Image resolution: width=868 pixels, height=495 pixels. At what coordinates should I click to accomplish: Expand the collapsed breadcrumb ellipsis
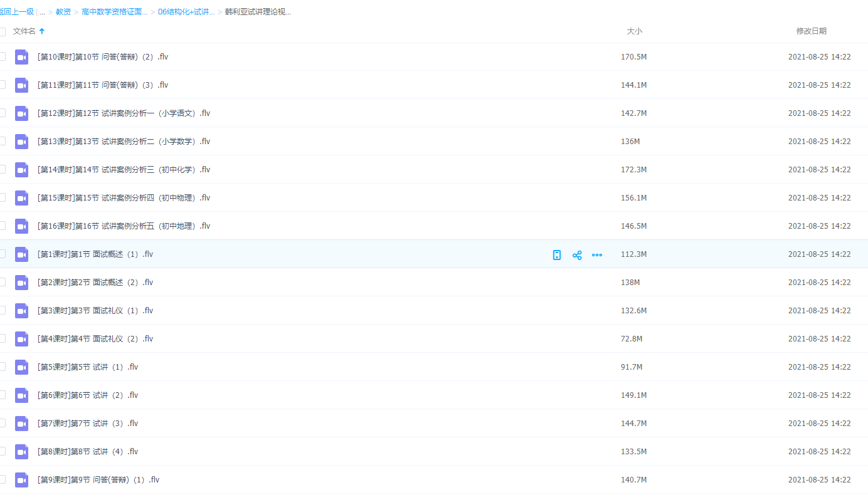point(43,12)
